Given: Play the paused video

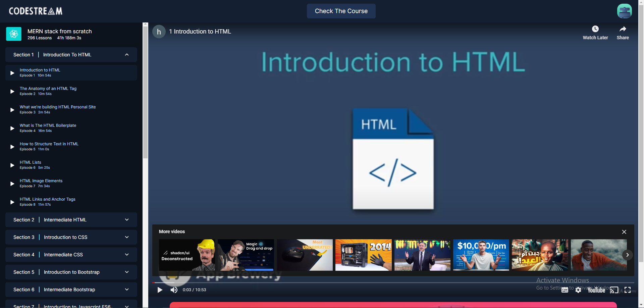Looking at the screenshot, I should coord(160,290).
